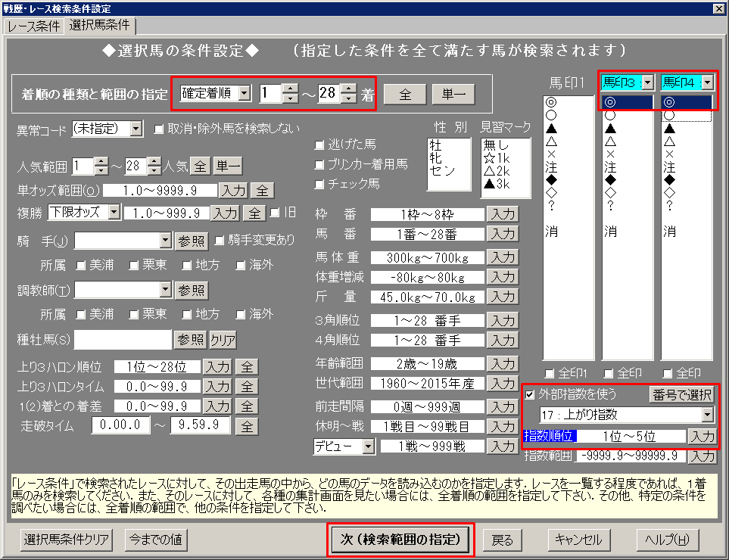Decrease the ending 着順 value spinner

[349, 98]
